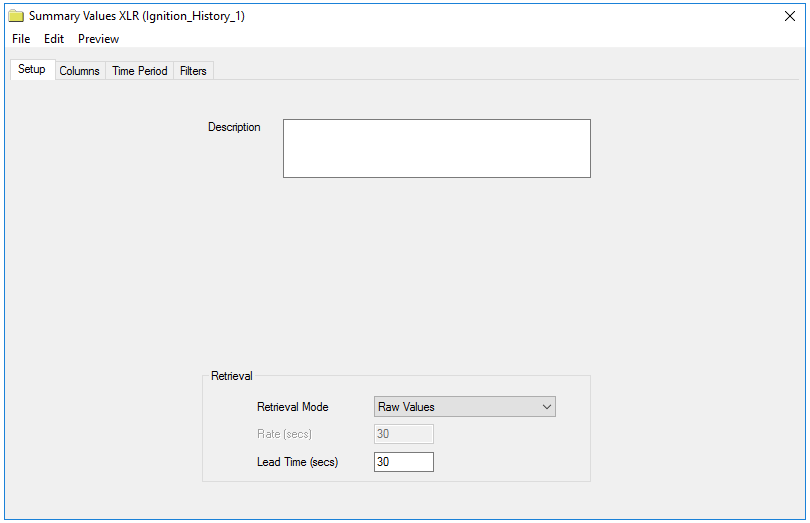Click the Lead Time (secs) field
The image size is (810, 523).
[403, 462]
